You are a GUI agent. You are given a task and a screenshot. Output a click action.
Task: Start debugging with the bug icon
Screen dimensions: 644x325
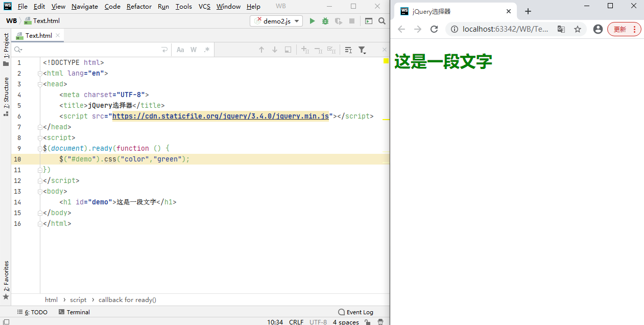click(325, 21)
